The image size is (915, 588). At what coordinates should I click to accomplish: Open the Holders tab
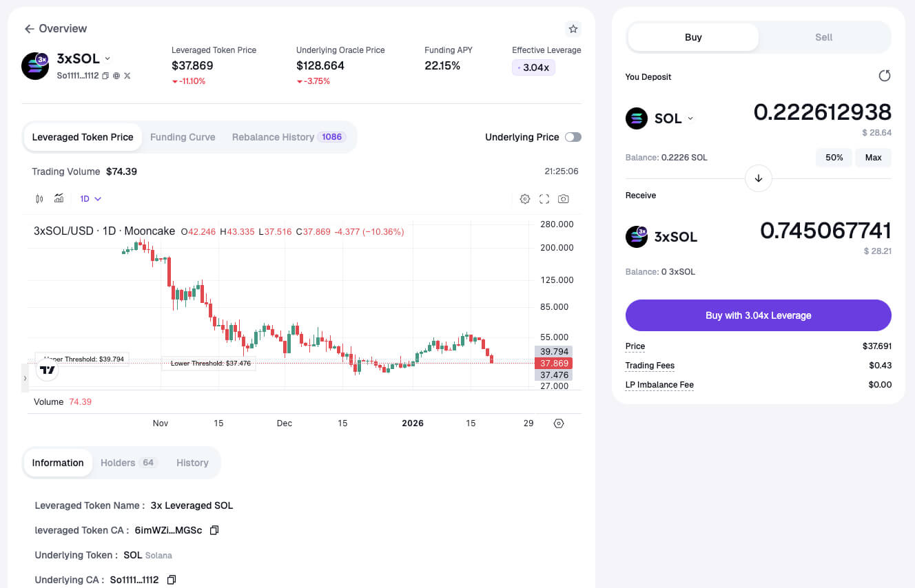[x=127, y=463]
